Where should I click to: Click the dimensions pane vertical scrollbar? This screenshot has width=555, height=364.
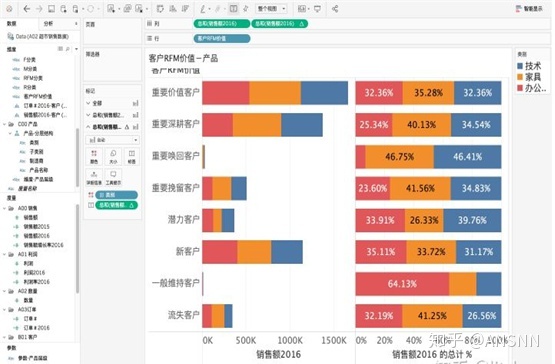click(77, 158)
